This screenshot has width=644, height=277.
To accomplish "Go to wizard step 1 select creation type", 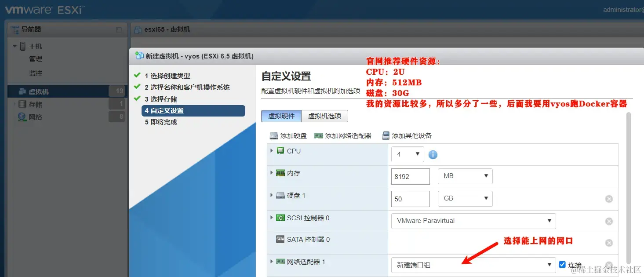I will click(x=167, y=76).
